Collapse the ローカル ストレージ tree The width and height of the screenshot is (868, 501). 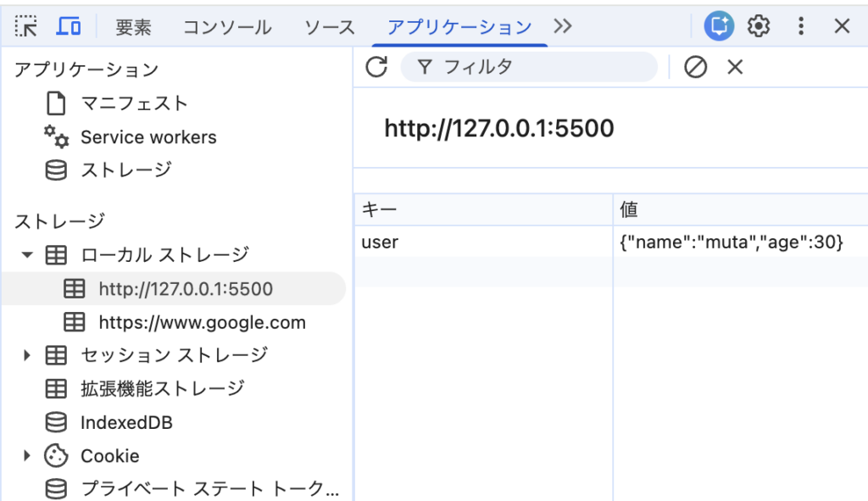pos(28,254)
